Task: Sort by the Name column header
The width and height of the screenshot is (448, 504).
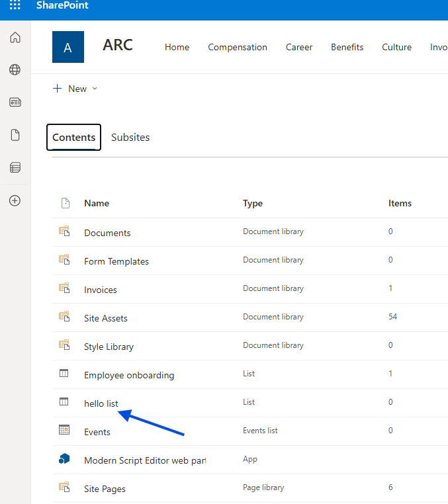Action: [x=97, y=203]
